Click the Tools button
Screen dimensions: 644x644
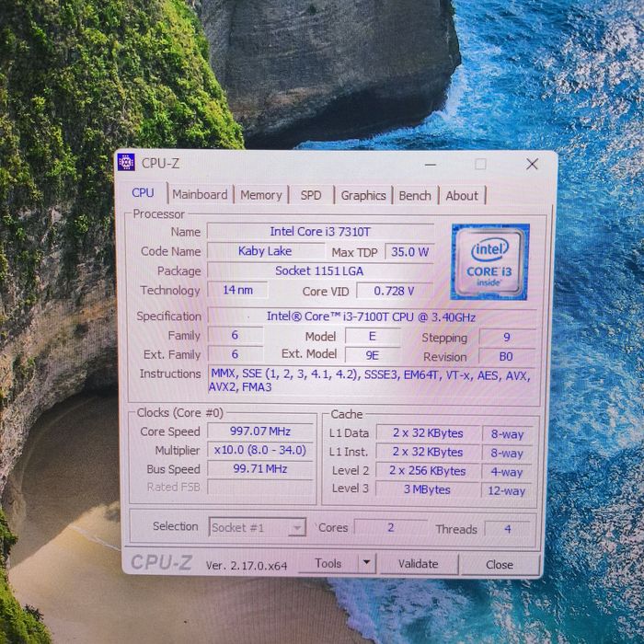[328, 563]
